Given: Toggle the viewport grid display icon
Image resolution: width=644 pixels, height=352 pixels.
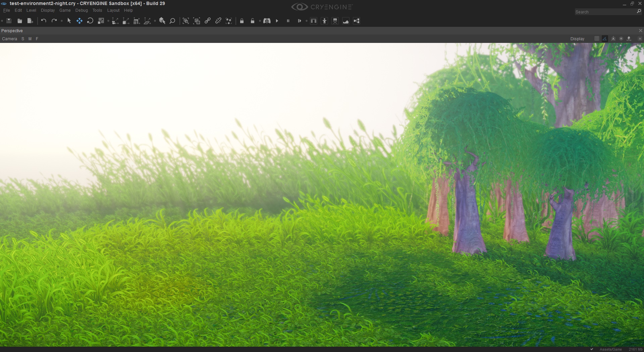Looking at the screenshot, I should [597, 39].
